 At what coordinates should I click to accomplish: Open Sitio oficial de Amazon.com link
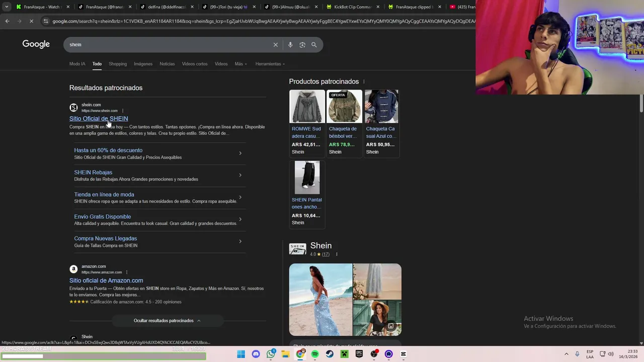point(106,281)
